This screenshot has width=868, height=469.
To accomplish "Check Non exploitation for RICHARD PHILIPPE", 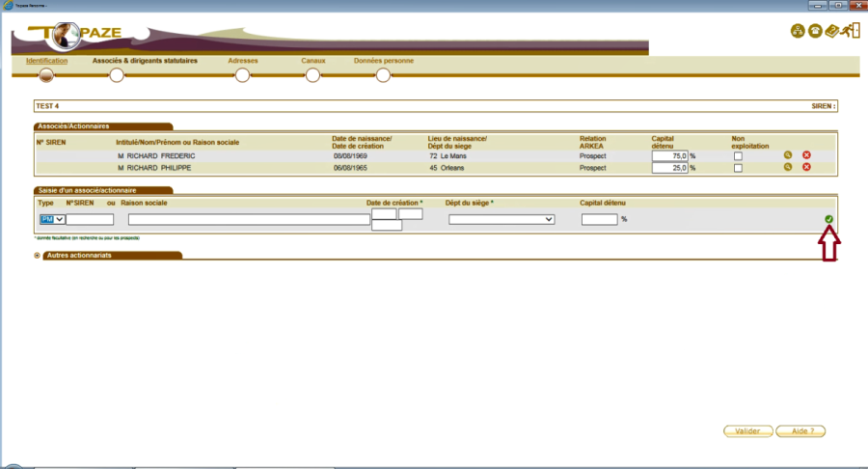I will pyautogui.click(x=738, y=168).
